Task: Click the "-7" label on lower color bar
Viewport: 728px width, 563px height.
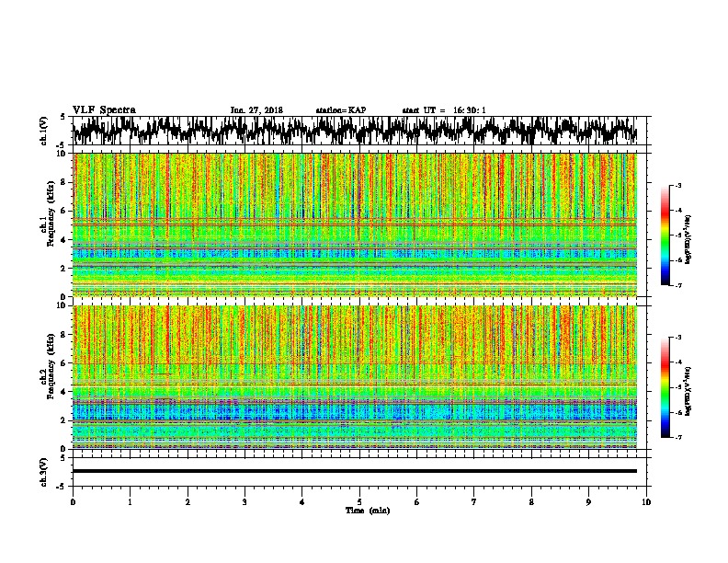Action: click(x=677, y=437)
